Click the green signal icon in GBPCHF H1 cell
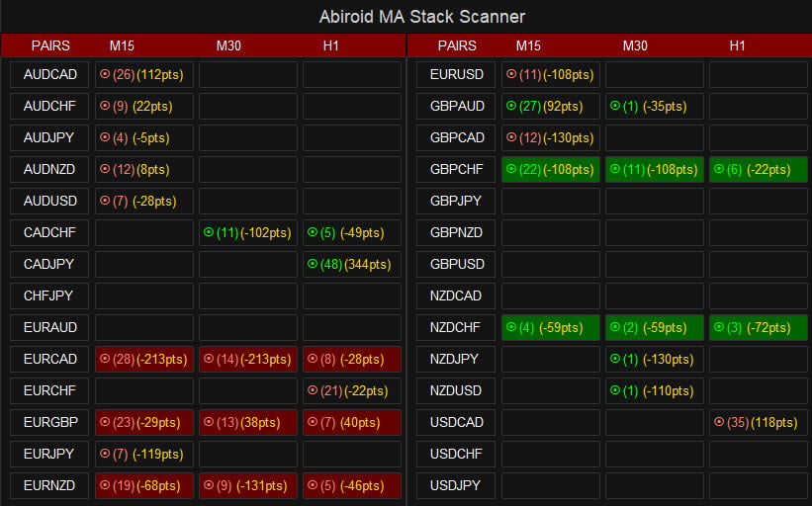The height and width of the screenshot is (506, 812). 719,169
